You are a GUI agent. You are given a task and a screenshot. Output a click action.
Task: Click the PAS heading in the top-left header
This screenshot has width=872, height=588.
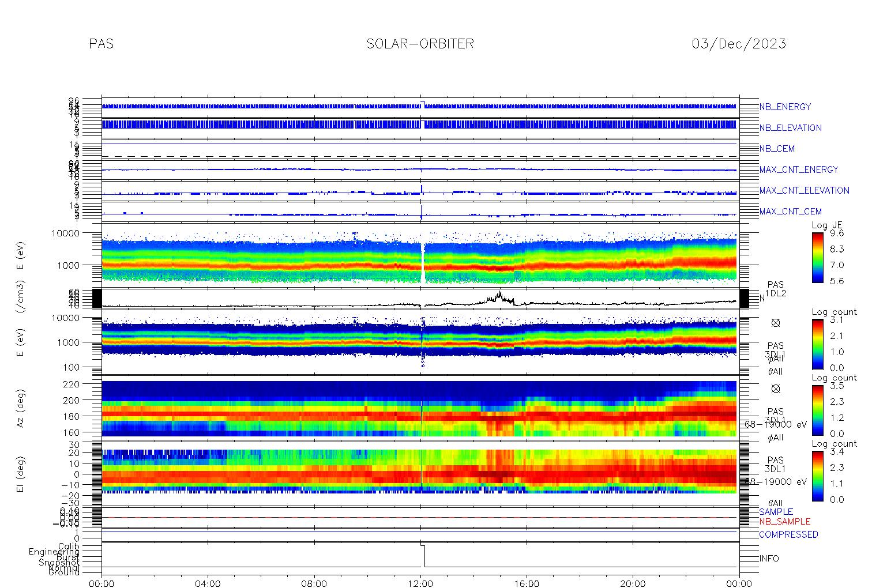tap(101, 44)
